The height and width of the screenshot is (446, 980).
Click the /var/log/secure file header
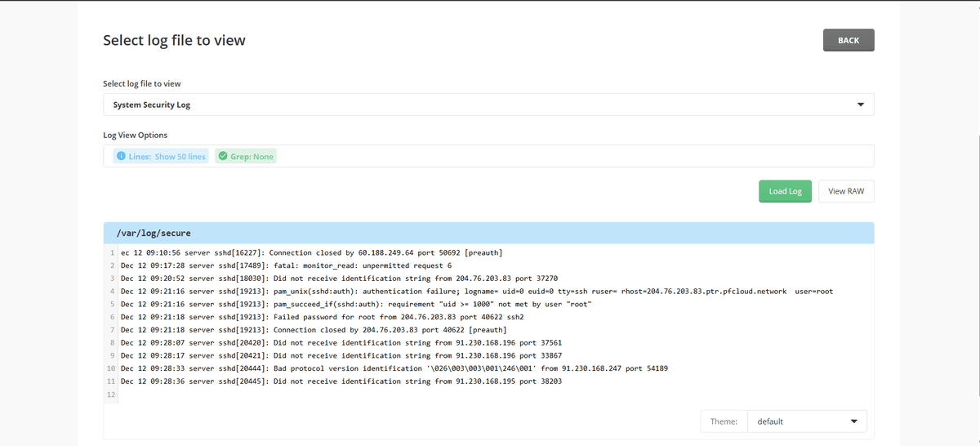154,233
